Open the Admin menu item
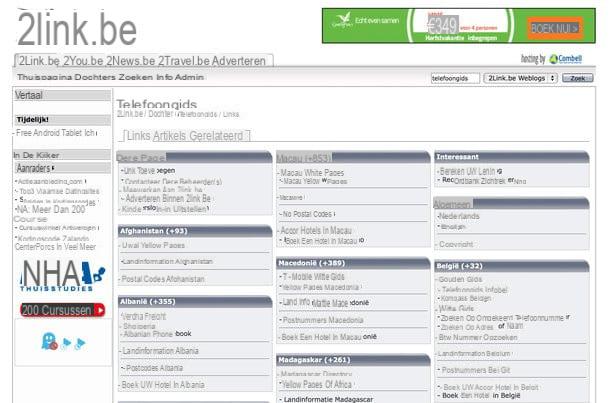610x403 pixels. click(189, 77)
